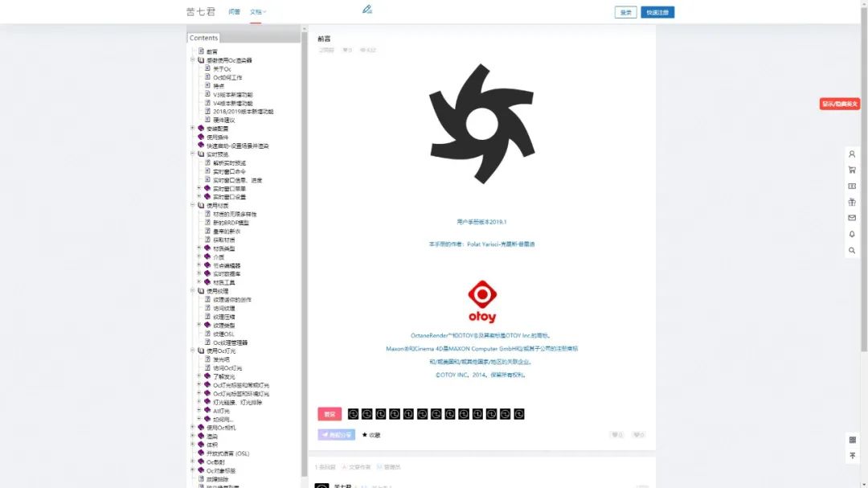This screenshot has height=488, width=868.
Task: Open the mail envelope icon in right sidebar
Action: [852, 218]
